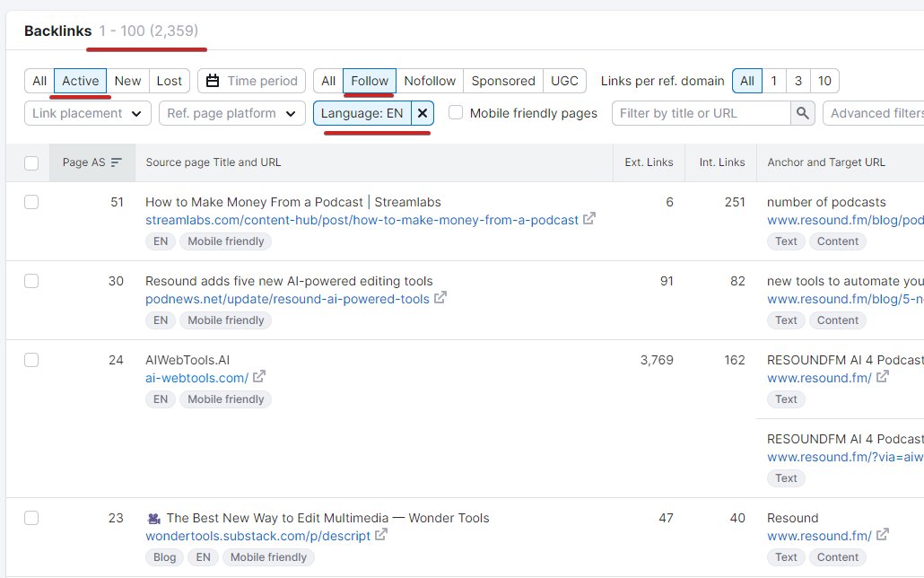Select the Wonder Tools row checkbox
Screen dimensions: 924x578
[31, 519]
